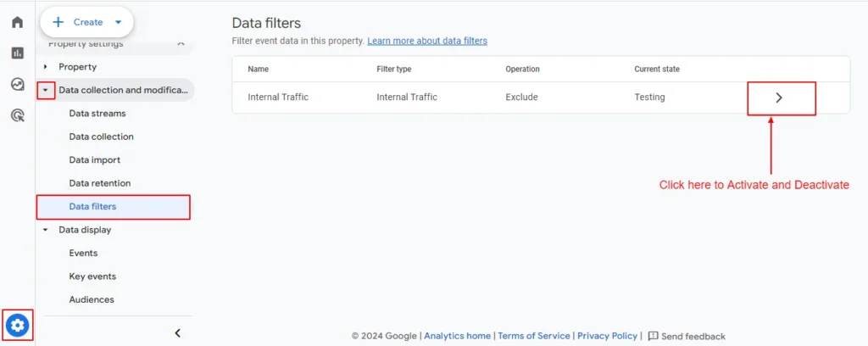This screenshot has height=346, width=868.
Task: Click the Testing state cell
Action: (x=649, y=98)
